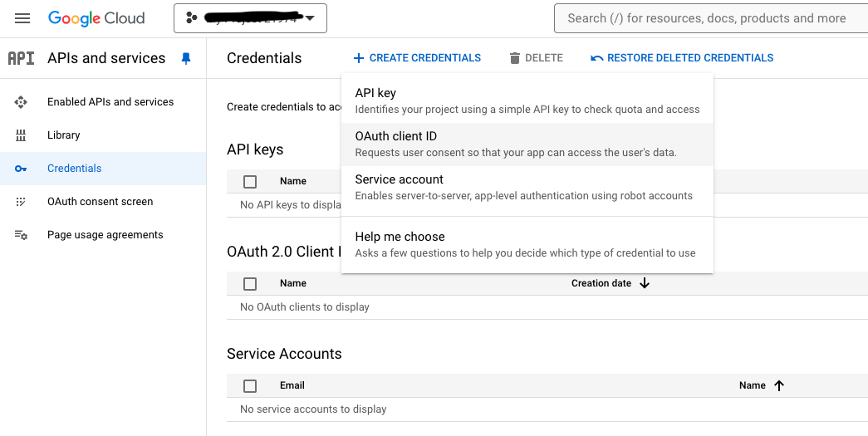The width and height of the screenshot is (868, 436).
Task: Choose API key from the dropdown menu
Action: click(527, 100)
